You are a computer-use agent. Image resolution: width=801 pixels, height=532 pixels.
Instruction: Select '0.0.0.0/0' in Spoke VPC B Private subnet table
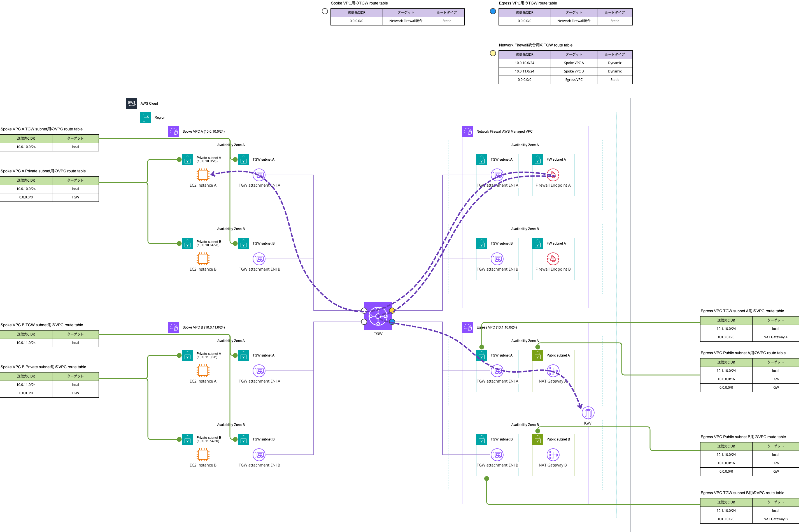point(26,393)
